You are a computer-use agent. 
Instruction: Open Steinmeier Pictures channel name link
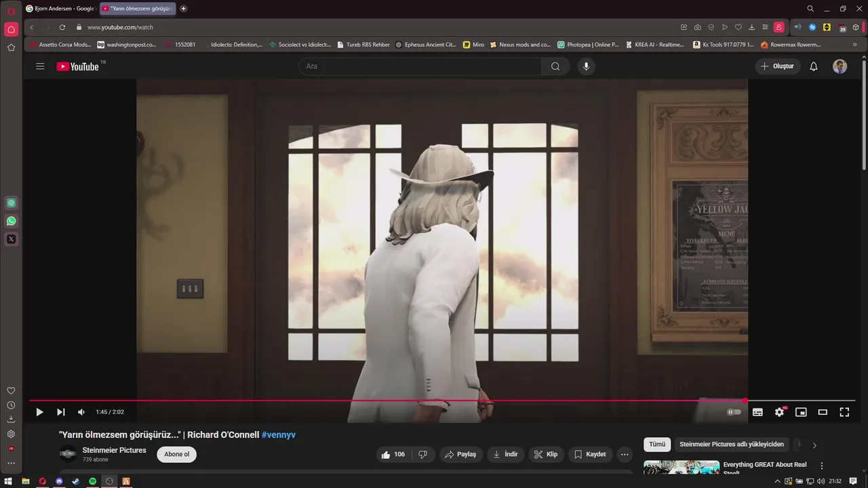tap(115, 450)
